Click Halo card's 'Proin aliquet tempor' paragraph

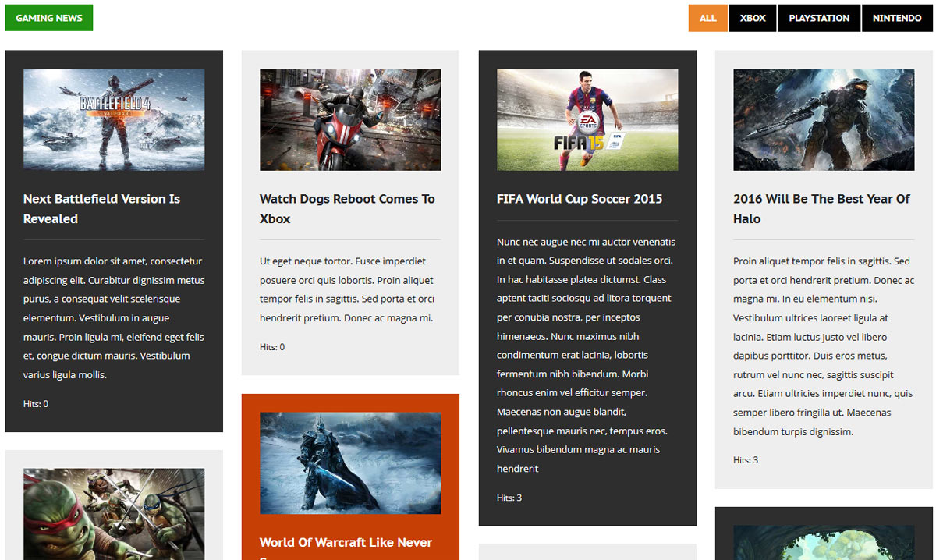tap(824, 346)
